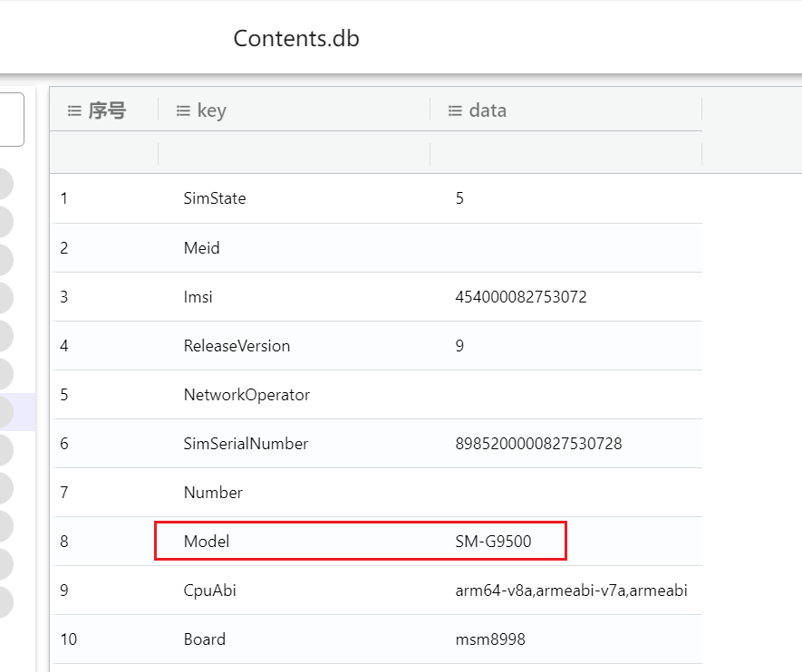This screenshot has width=802, height=672.
Task: Click the menu icon beside the data header
Action: click(455, 110)
